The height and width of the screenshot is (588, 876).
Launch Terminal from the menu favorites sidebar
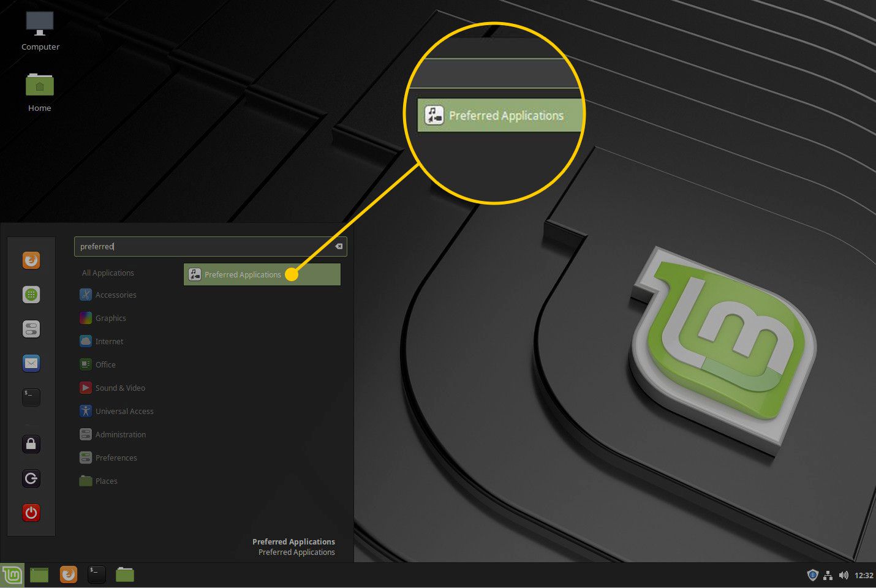click(x=31, y=398)
